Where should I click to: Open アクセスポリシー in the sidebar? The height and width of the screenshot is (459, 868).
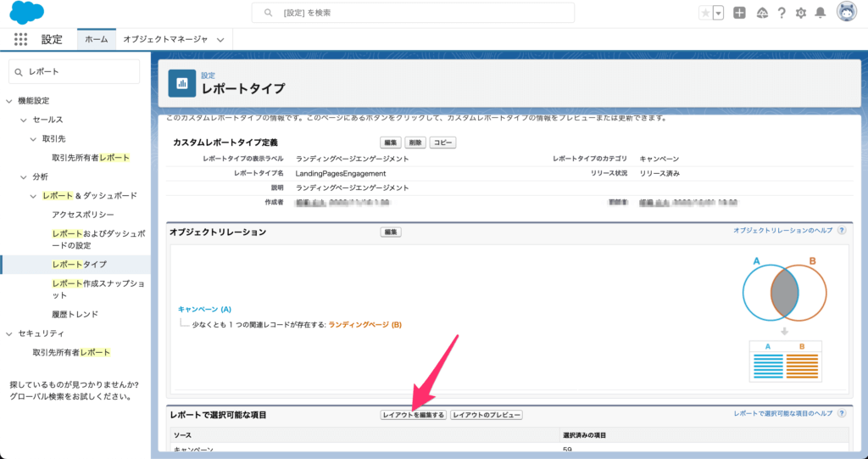tap(83, 215)
